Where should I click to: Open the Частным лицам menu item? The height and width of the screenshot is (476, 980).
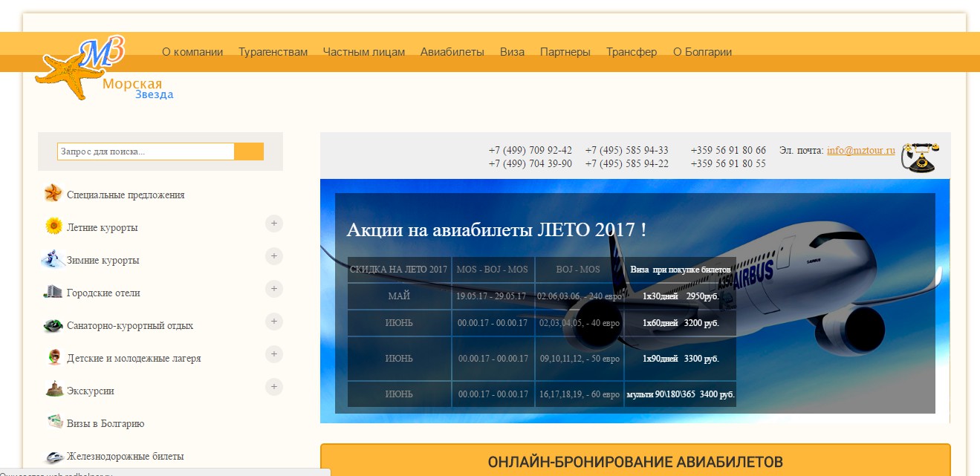(x=364, y=52)
